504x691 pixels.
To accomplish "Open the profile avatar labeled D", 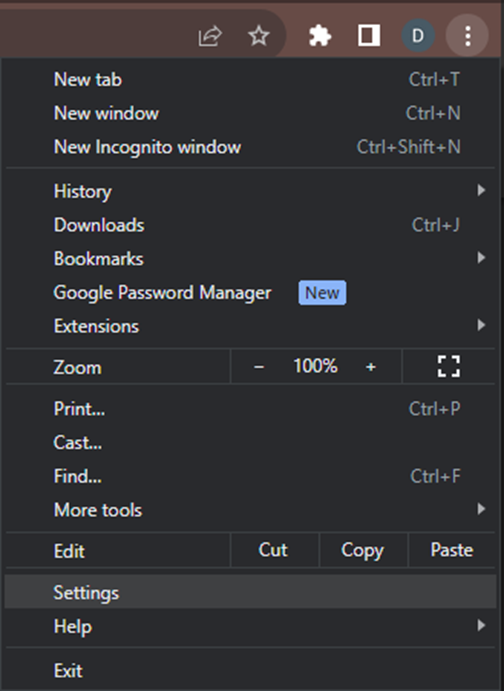I will click(418, 35).
